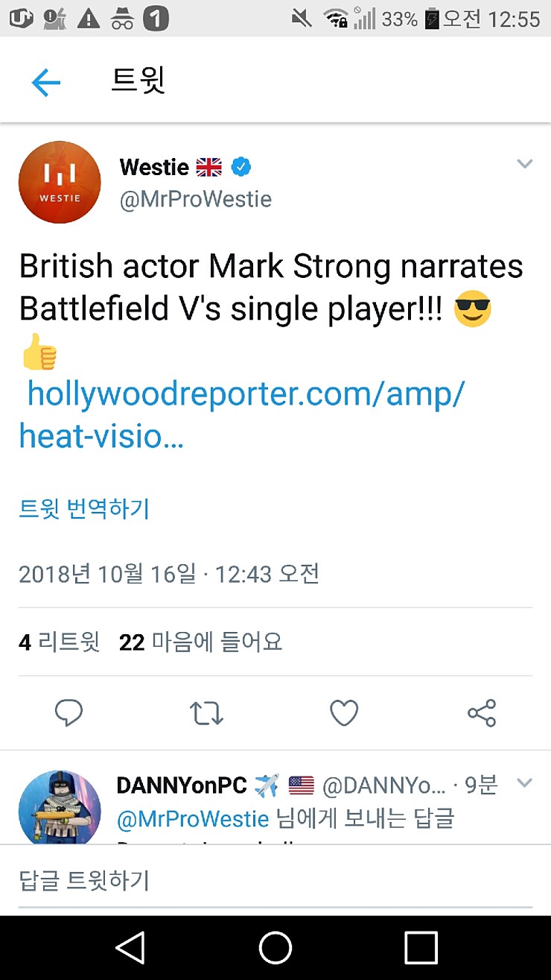Tap the verified badge next to Westie
This screenshot has width=551, height=980.
[241, 168]
